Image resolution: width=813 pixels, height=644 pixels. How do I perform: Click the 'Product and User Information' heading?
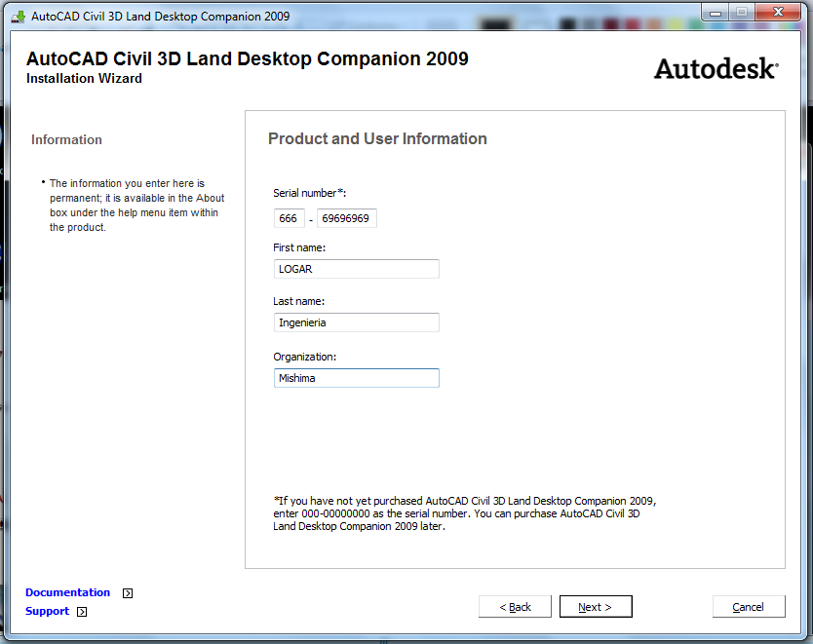[x=377, y=139]
